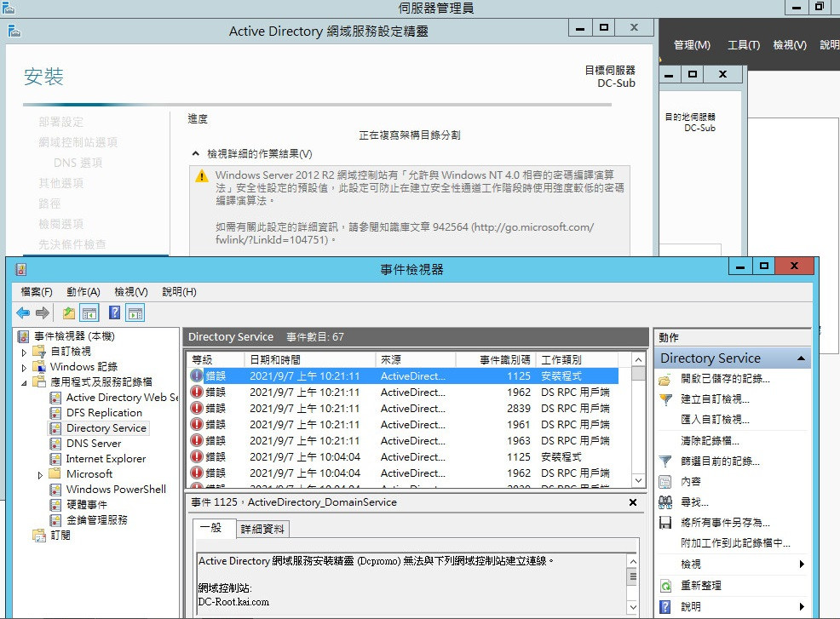Switch to the 詳細資料 tab
Screen dimensions: 840x619
(262, 529)
